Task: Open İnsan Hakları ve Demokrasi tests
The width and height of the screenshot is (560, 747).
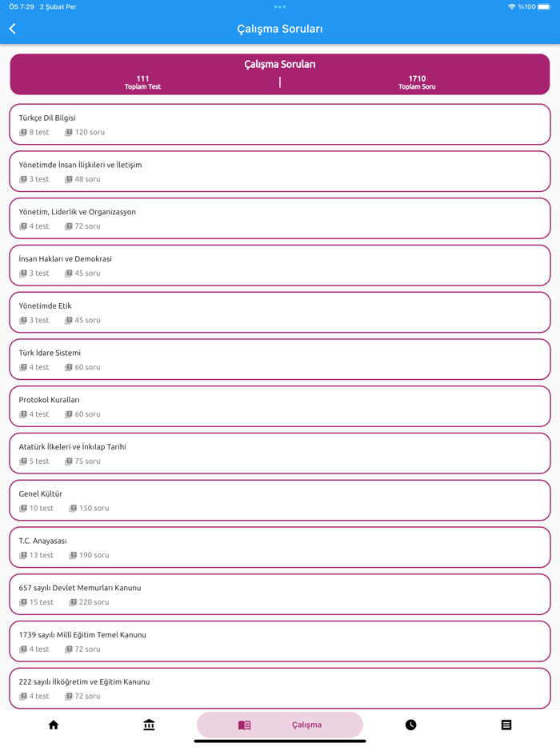Action: pos(280,266)
